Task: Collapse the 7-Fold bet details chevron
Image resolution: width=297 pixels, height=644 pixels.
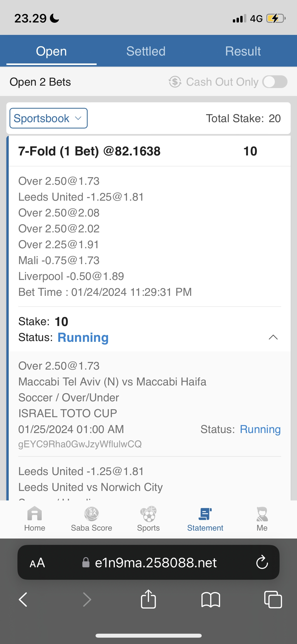Action: pyautogui.click(x=273, y=337)
